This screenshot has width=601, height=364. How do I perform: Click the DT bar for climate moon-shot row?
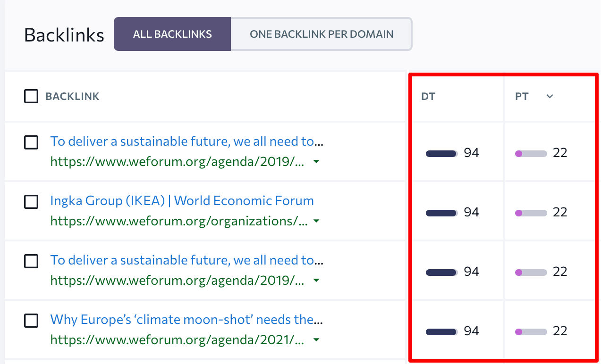coord(441,331)
